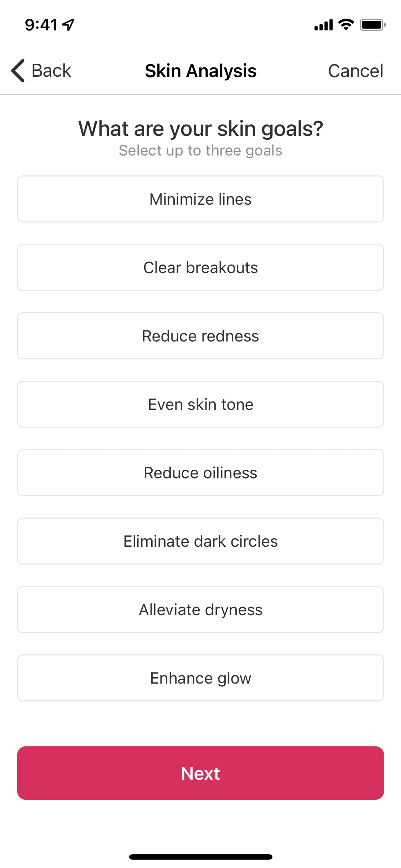Toggle Reduce oiliness goal
The image size is (401, 868).
tap(200, 473)
